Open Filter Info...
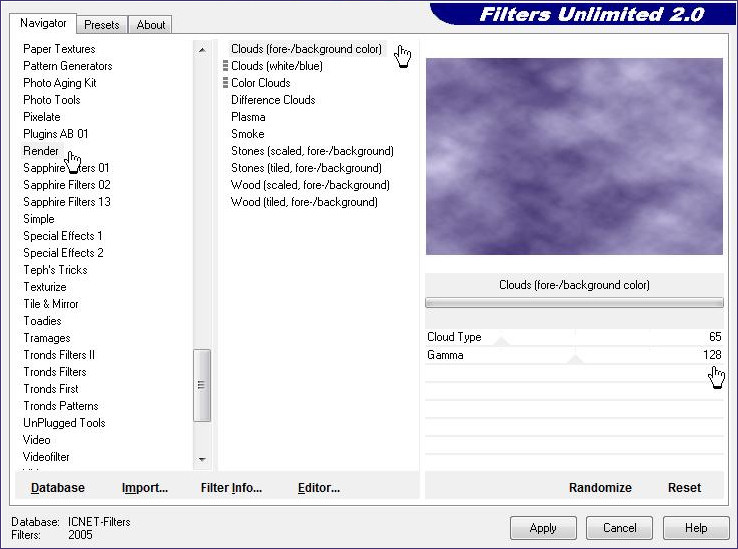The image size is (738, 549). coord(231,488)
